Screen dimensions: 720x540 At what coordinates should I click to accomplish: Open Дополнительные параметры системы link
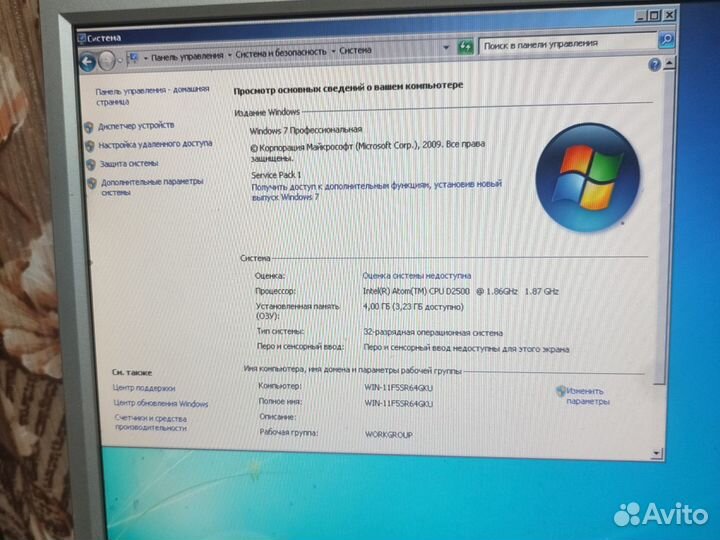point(150,187)
